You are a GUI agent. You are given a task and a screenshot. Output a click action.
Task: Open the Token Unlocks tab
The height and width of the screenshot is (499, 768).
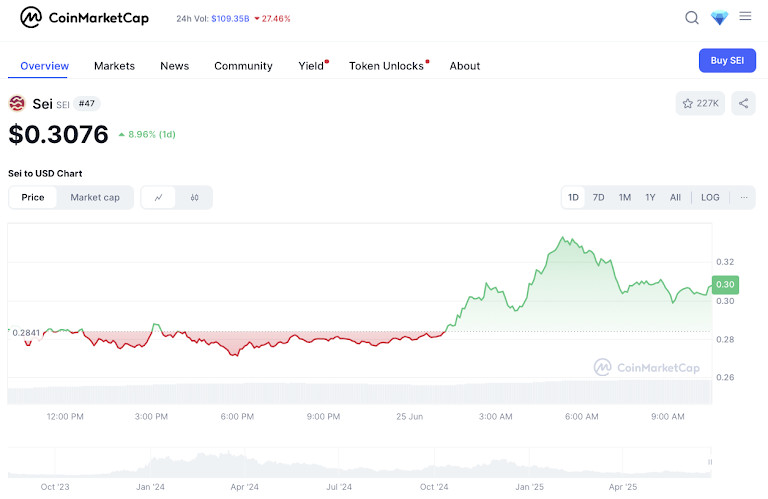tap(387, 66)
